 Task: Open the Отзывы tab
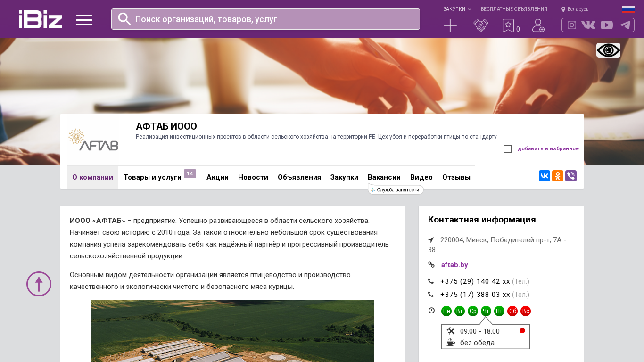(x=456, y=177)
